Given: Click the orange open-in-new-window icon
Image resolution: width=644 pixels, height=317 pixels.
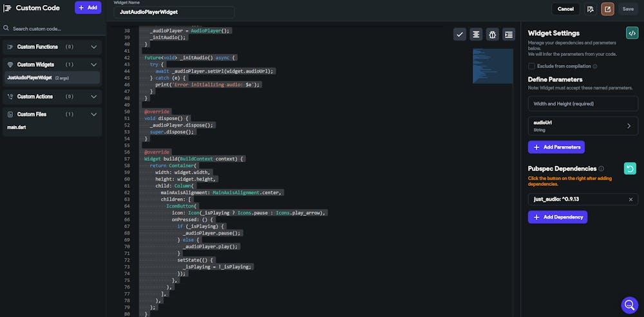Looking at the screenshot, I should pos(607,9).
